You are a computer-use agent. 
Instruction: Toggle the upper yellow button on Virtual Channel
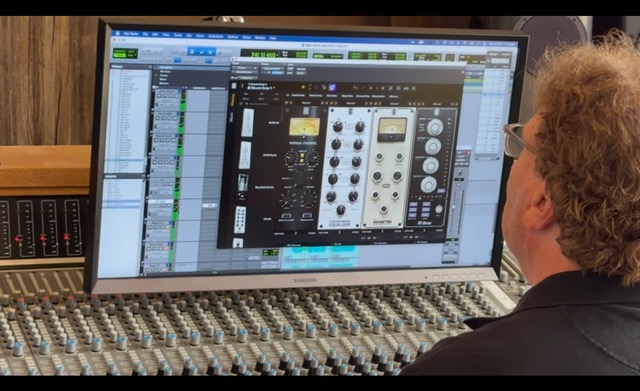tap(302, 156)
